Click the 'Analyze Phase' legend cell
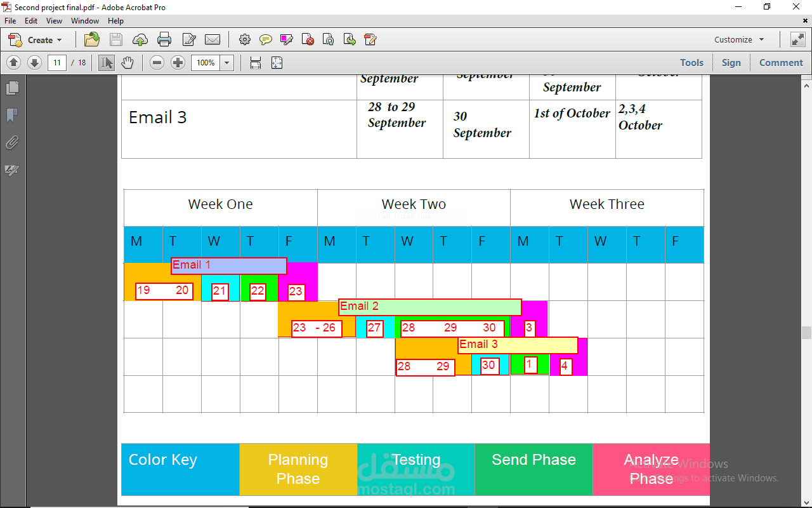The height and width of the screenshot is (508, 812). (x=652, y=469)
